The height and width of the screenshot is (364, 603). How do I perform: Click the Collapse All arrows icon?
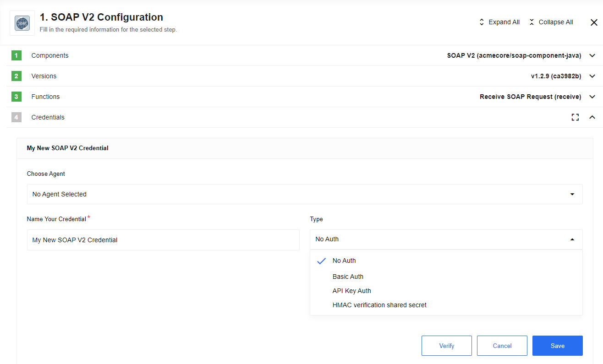point(532,22)
